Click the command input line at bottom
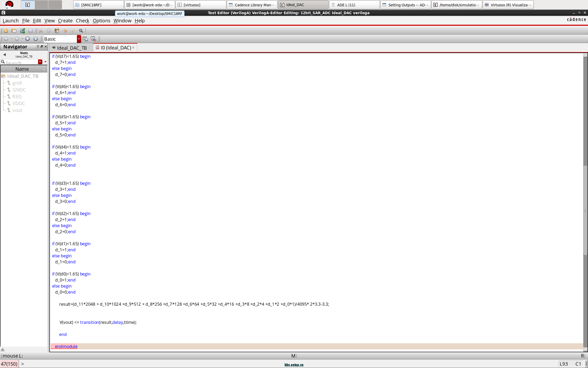 coord(289,364)
